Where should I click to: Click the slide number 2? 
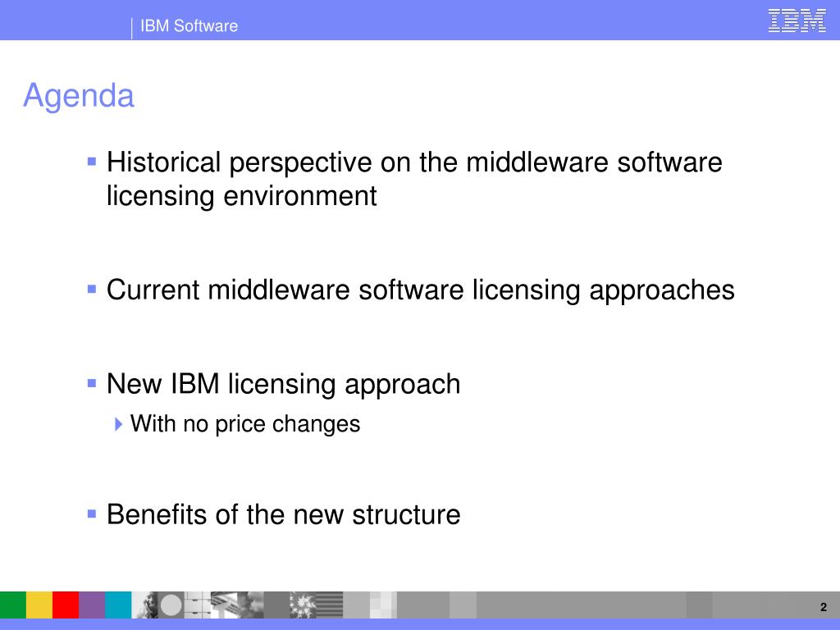pyautogui.click(x=824, y=607)
